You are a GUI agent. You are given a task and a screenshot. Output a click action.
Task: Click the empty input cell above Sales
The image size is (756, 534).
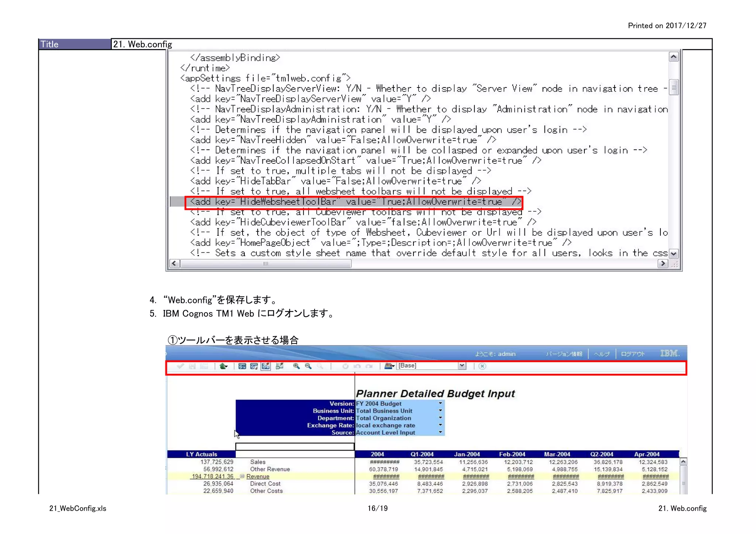pyautogui.click(x=295, y=447)
